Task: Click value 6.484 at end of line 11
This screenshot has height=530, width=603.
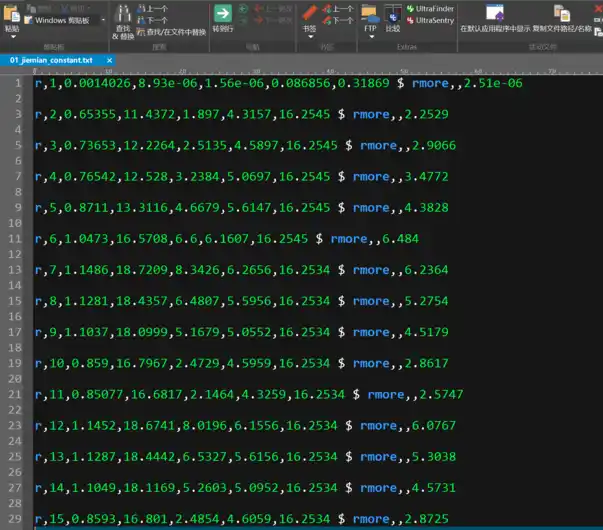Action: (x=400, y=239)
